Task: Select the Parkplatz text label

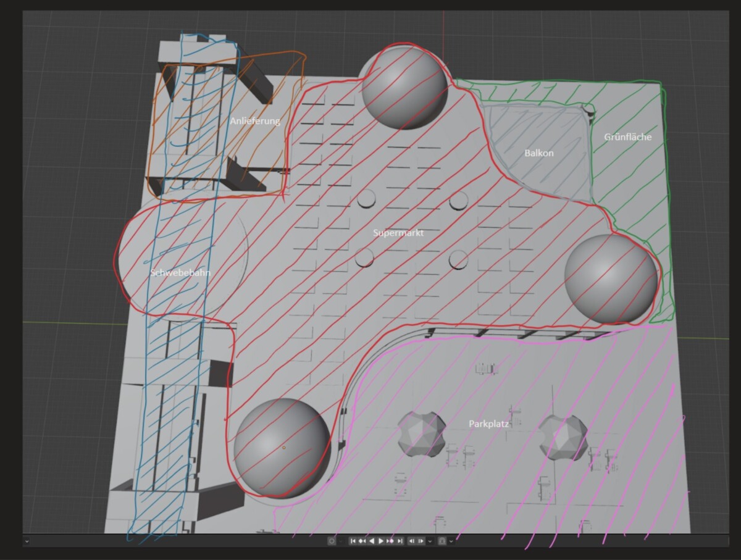Action: (x=488, y=424)
